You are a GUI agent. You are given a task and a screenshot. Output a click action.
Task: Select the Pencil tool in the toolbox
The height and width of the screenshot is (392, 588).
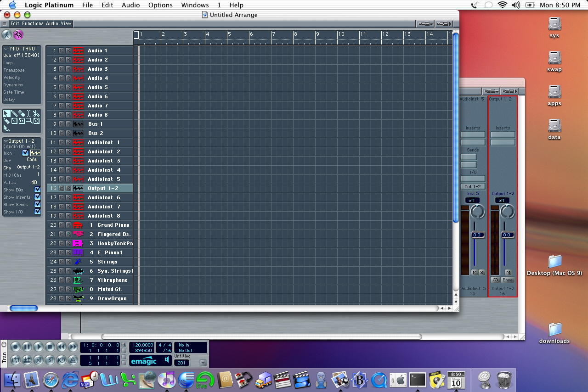(x=14, y=113)
